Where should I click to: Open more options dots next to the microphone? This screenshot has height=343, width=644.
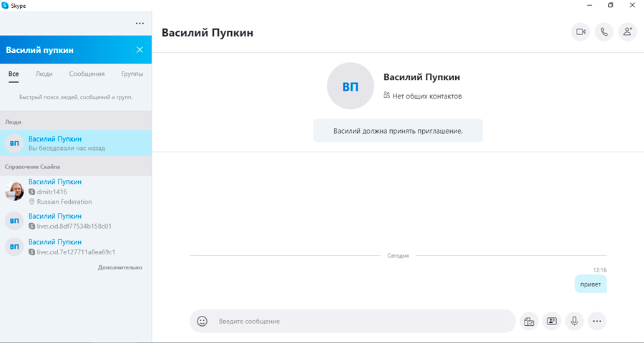597,322
